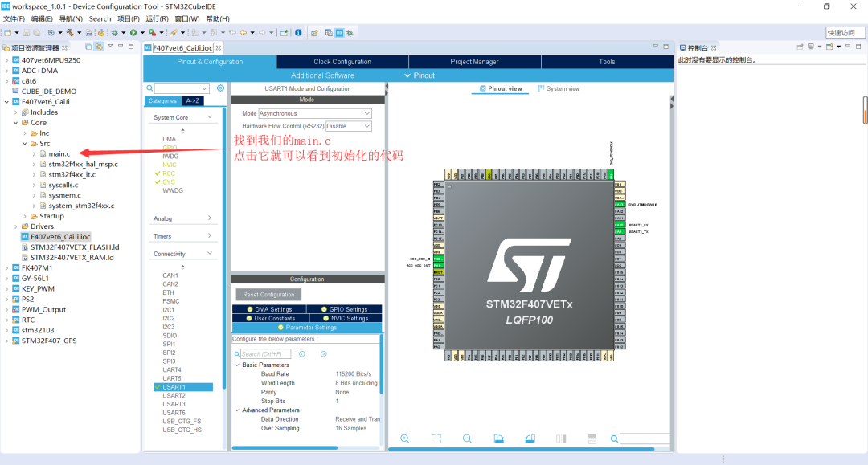This screenshot has height=465, width=868.
Task: Open Additional Software
Action: click(322, 75)
